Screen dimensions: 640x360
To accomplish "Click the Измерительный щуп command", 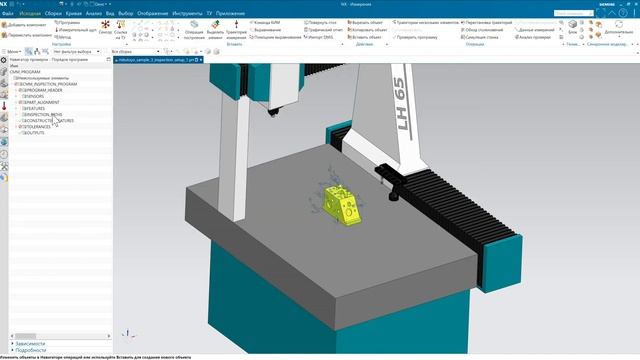I will tap(76, 30).
